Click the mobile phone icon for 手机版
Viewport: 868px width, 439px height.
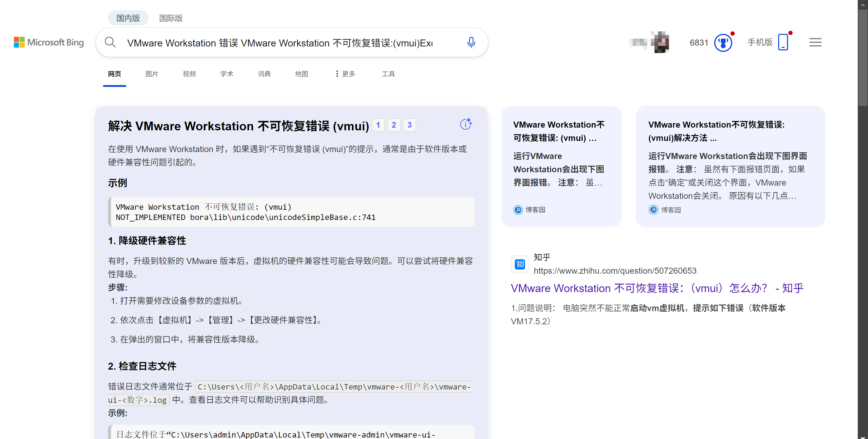783,43
